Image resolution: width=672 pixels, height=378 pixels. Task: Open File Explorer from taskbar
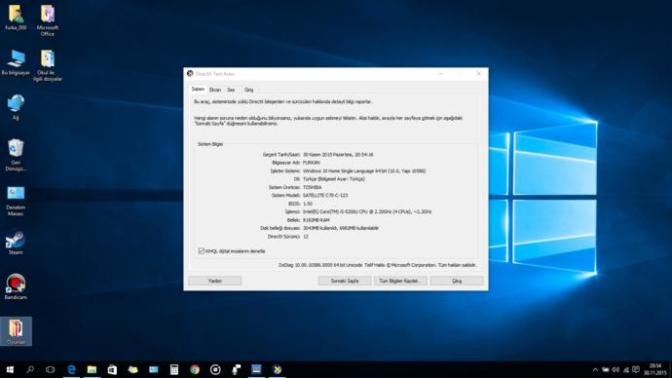[92, 369]
